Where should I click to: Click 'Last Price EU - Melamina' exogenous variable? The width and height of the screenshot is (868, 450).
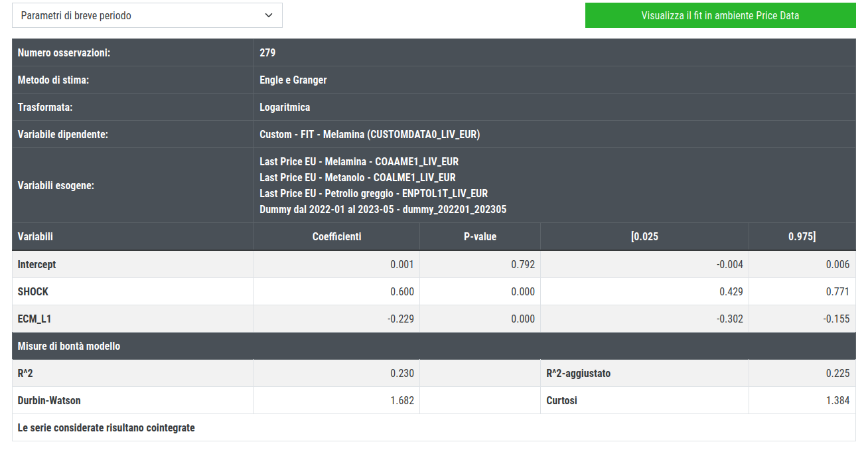[x=359, y=161]
